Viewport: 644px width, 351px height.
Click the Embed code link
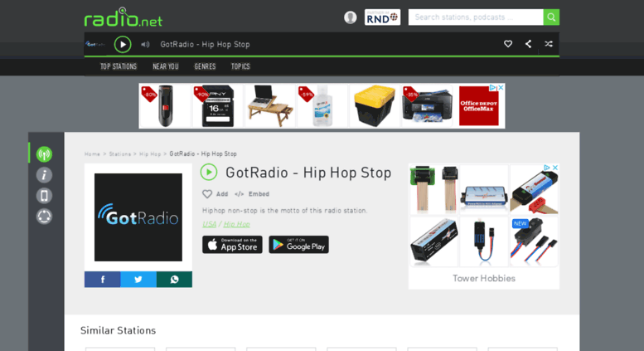click(252, 194)
